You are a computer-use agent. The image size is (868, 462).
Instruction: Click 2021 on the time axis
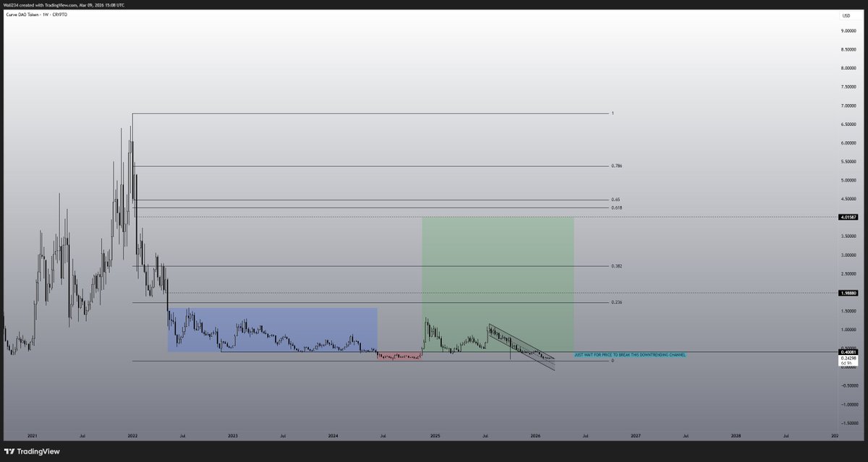(x=32, y=436)
